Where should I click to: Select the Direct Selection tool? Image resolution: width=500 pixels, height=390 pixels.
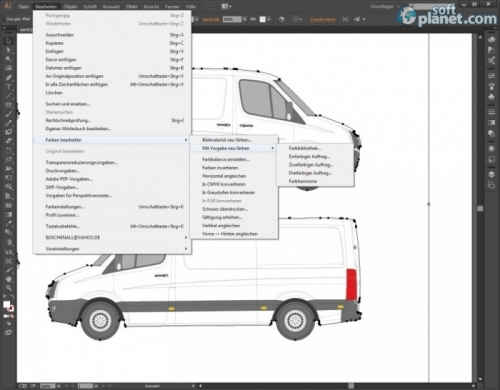pos(9,50)
